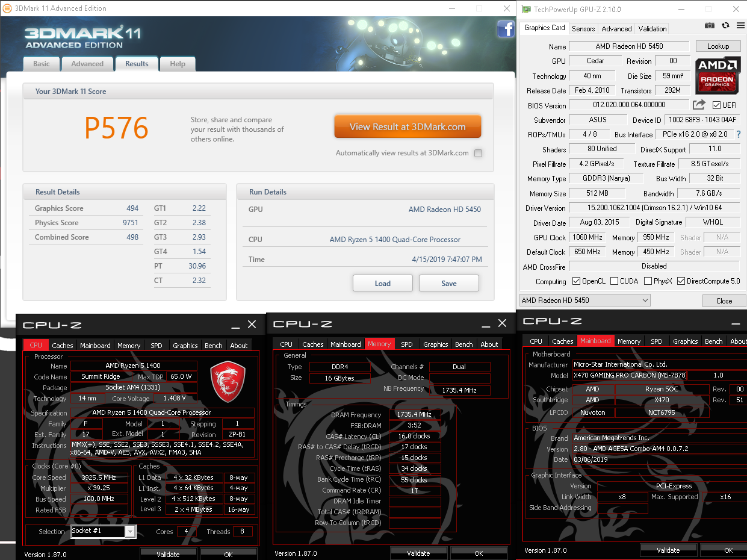The image size is (747, 560).
Task: Toggle the OpenCL computing checkbox
Action: [577, 281]
